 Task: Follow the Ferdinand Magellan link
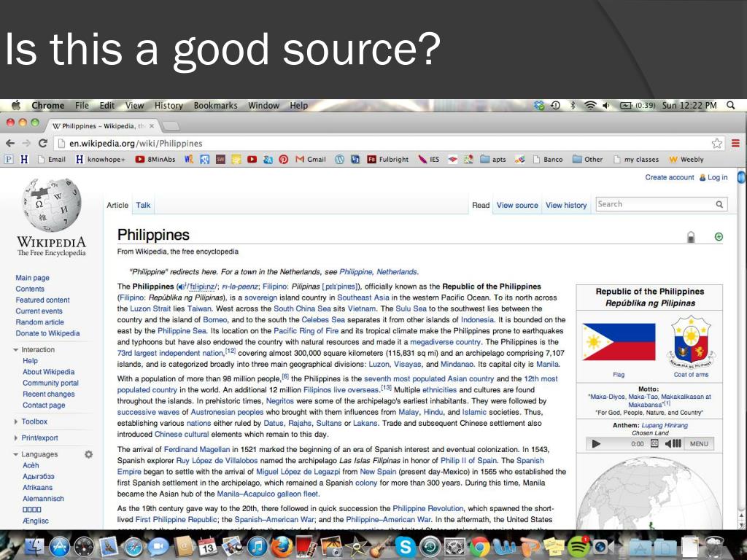(197, 449)
